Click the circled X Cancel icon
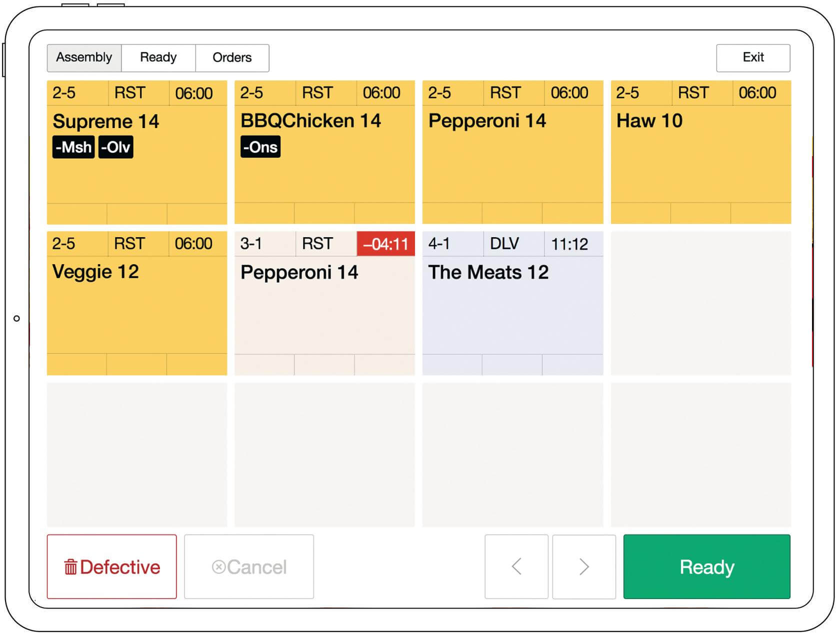The height and width of the screenshot is (638, 840). (218, 567)
